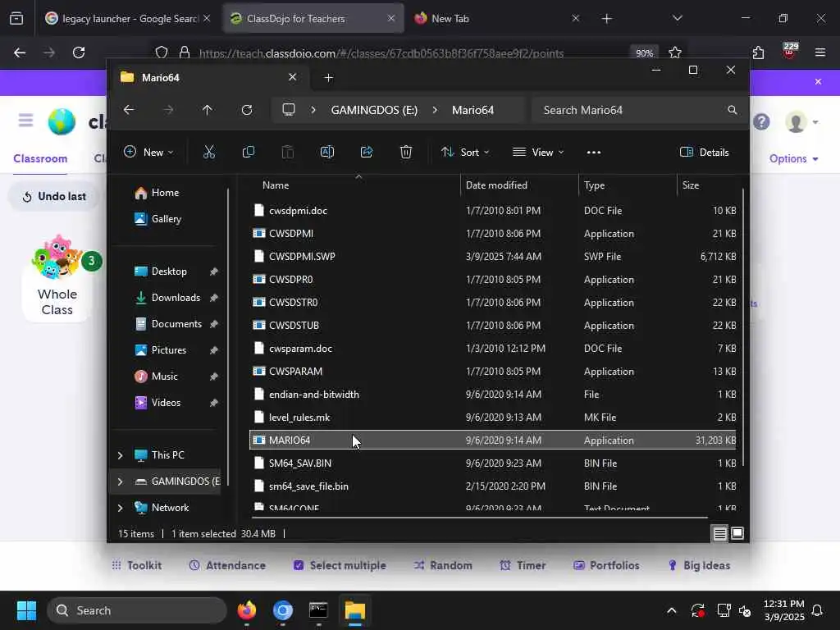Open the See more three-dots menu

tap(594, 153)
